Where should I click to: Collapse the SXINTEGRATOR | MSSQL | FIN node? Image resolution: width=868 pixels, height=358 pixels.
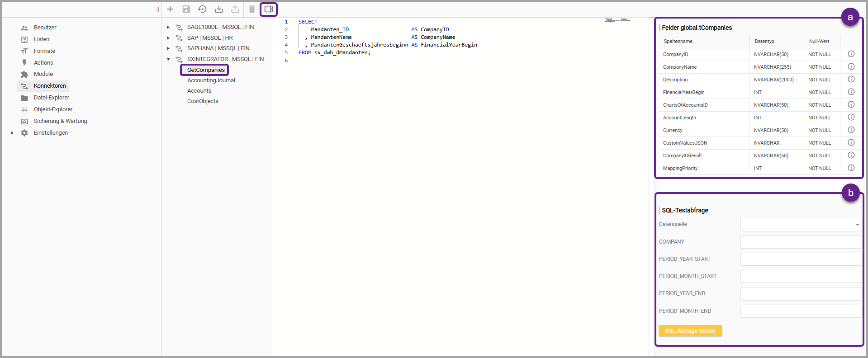click(x=168, y=59)
